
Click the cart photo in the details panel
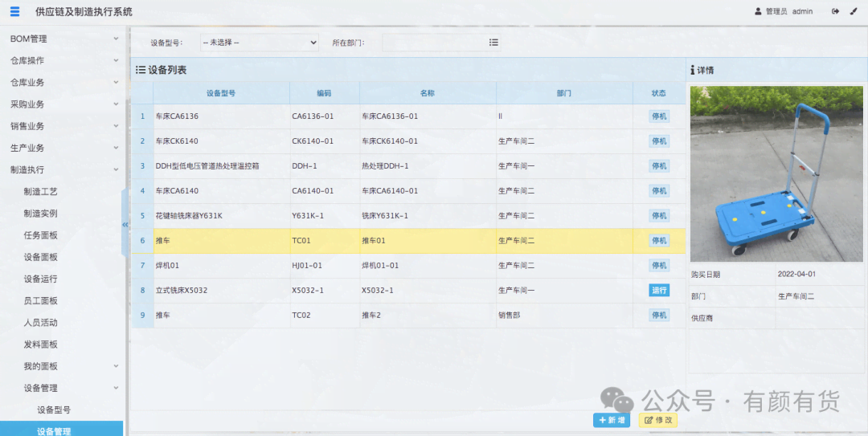pyautogui.click(x=776, y=173)
